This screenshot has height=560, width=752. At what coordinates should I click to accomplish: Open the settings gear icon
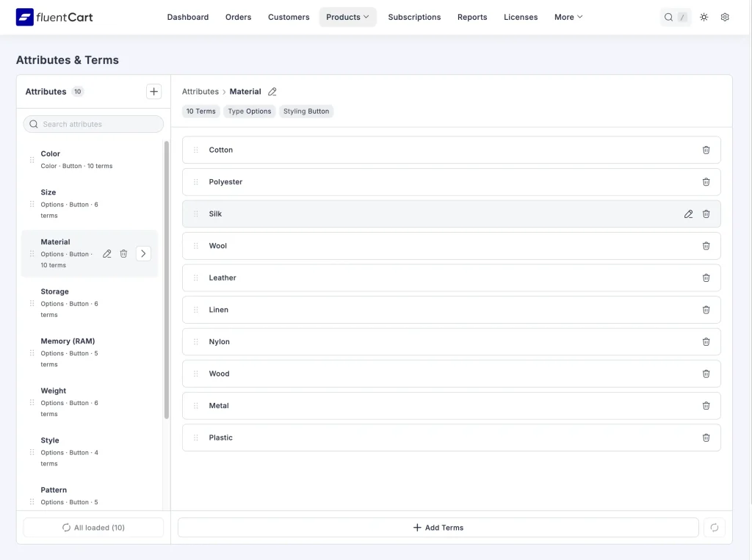725,18
